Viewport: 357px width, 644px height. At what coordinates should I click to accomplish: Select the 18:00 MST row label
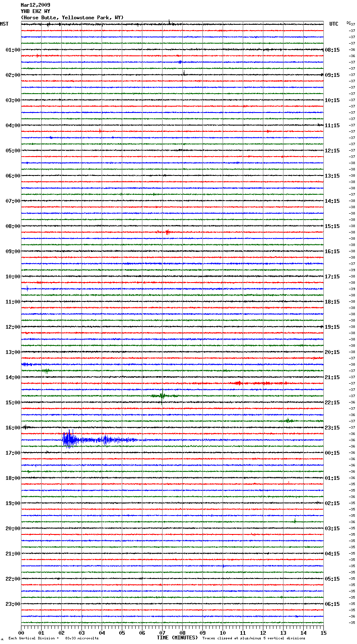(13, 478)
